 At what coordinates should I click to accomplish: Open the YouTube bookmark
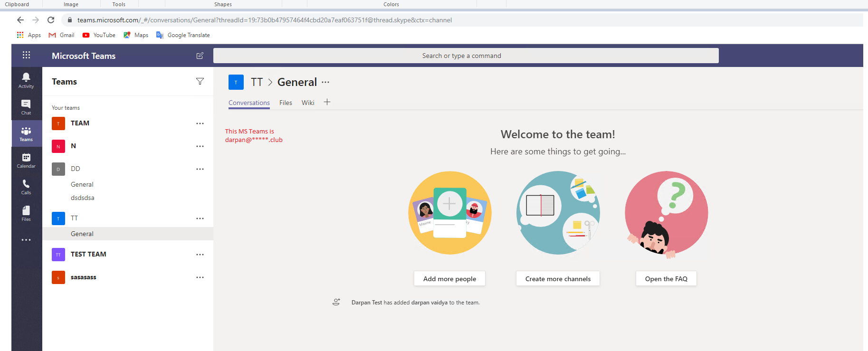99,35
